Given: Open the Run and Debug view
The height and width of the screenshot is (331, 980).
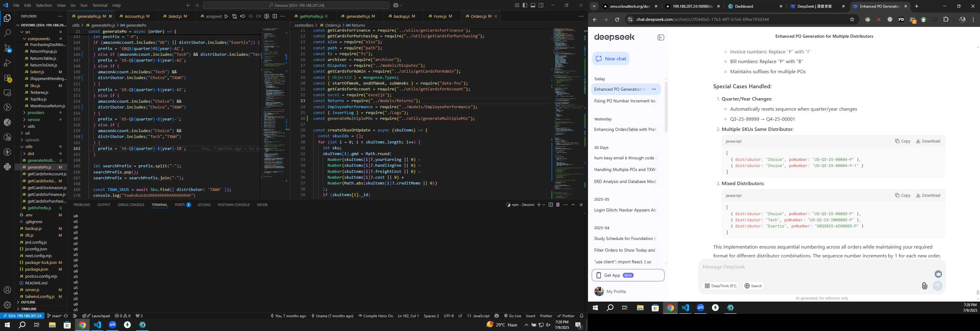Looking at the screenshot, I should [7, 63].
